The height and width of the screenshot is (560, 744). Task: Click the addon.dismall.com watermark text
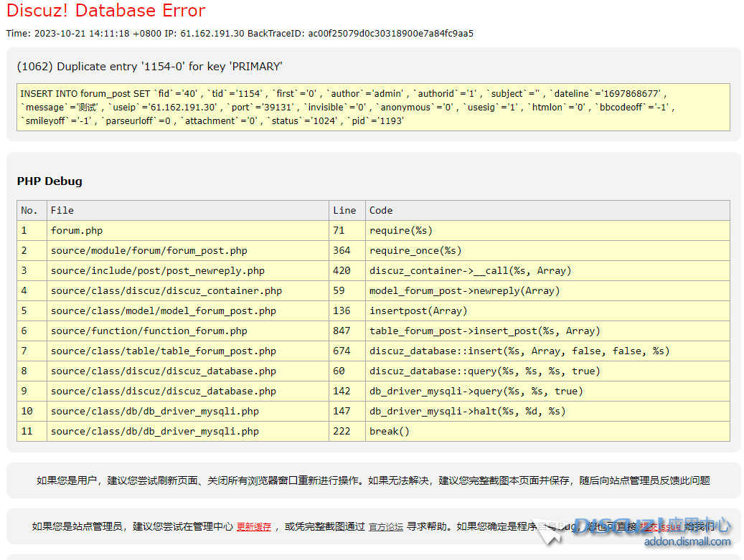(x=687, y=542)
